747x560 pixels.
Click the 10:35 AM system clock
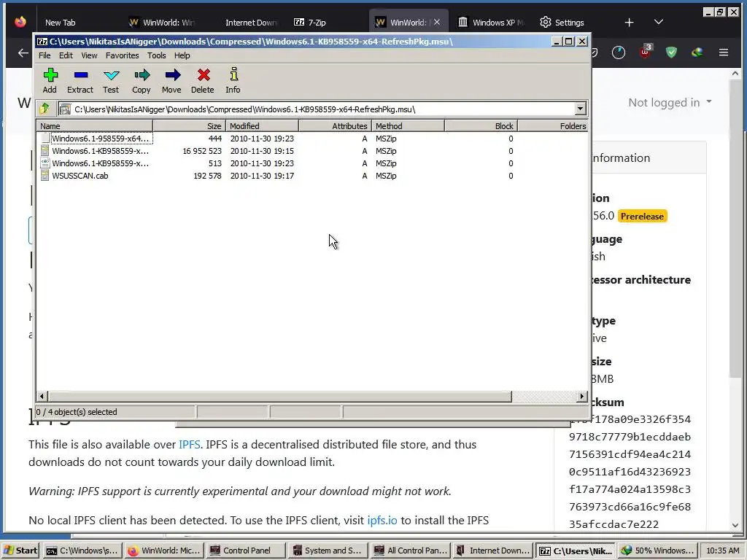pos(723,551)
